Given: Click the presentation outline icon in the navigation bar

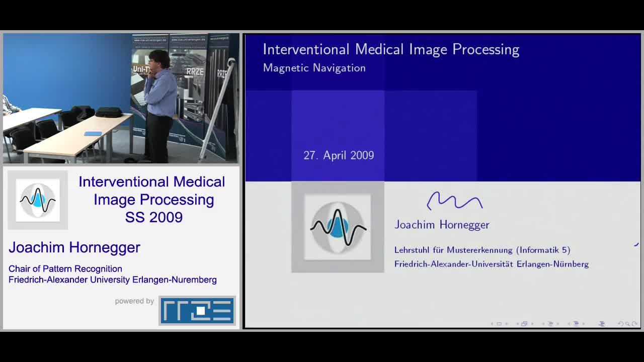Looking at the screenshot, I should [x=602, y=324].
